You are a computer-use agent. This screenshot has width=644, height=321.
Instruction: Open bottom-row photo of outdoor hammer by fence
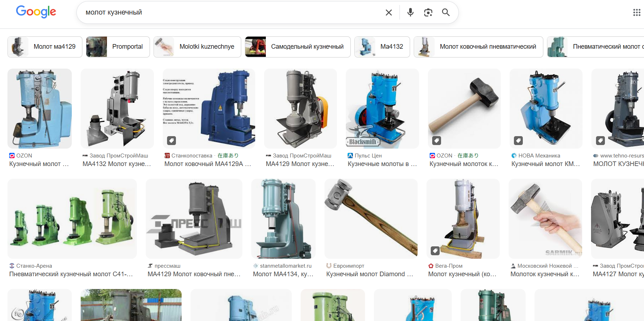pyautogui.click(x=131, y=305)
